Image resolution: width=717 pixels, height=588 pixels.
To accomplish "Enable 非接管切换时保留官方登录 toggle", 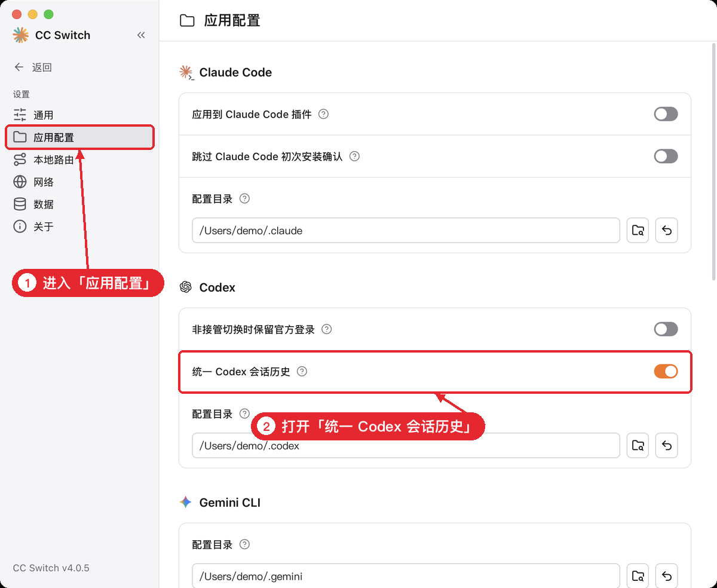I will tap(666, 329).
